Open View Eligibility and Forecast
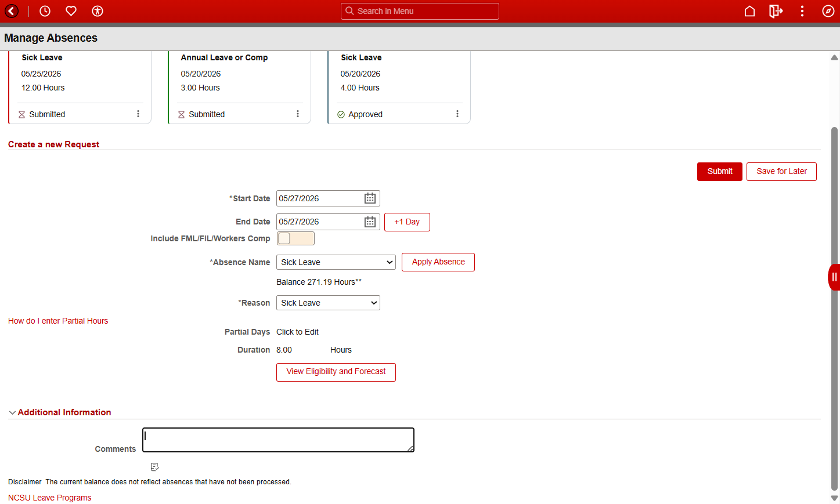 pyautogui.click(x=336, y=372)
